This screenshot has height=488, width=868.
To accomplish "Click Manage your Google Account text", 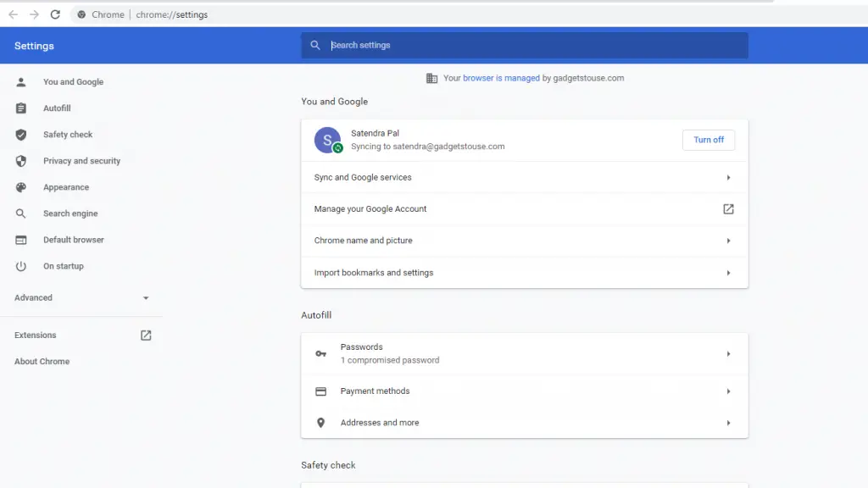I will click(x=370, y=209).
